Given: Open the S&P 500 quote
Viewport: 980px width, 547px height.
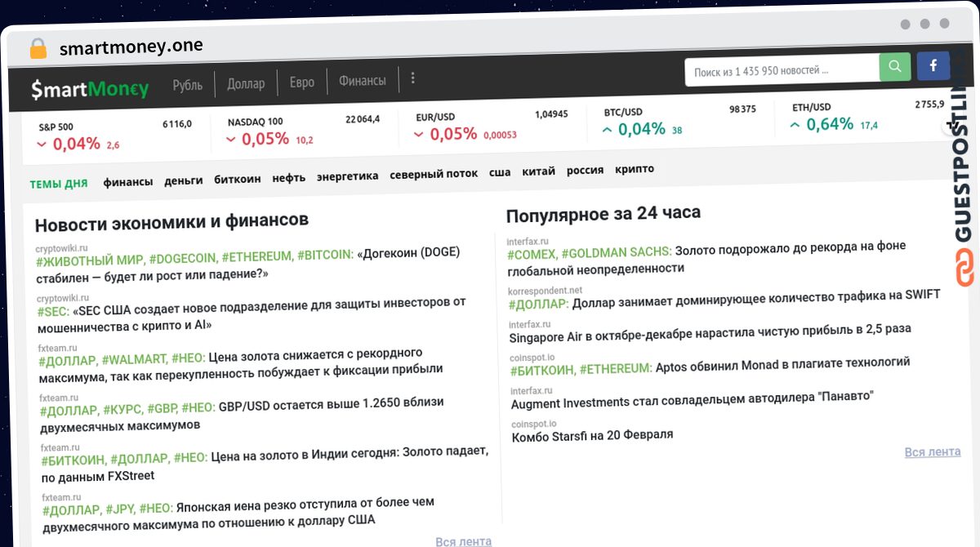Looking at the screenshot, I should pyautogui.click(x=115, y=136).
